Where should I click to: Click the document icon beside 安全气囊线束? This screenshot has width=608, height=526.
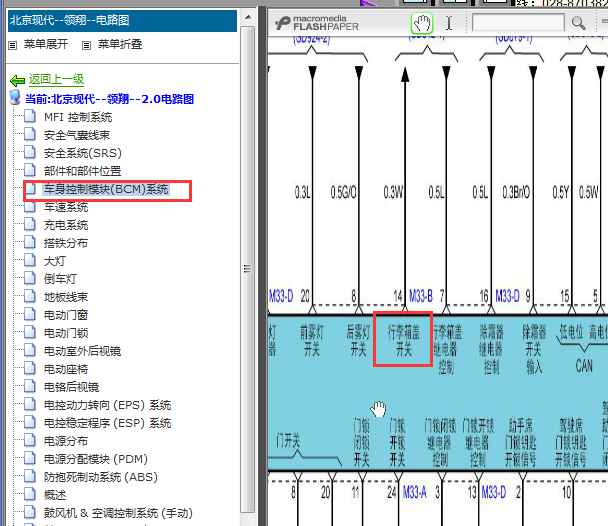[30, 134]
